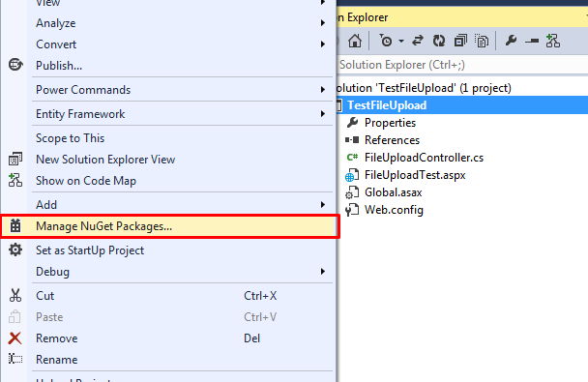This screenshot has width=588, height=382.
Task: Toggle Preview Selected Items icon
Action: (x=532, y=42)
